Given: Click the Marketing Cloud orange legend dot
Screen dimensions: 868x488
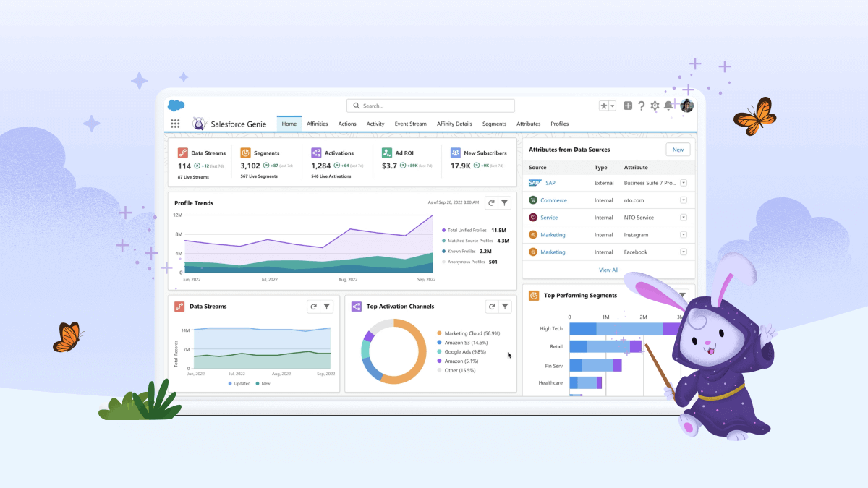Looking at the screenshot, I should tap(439, 333).
